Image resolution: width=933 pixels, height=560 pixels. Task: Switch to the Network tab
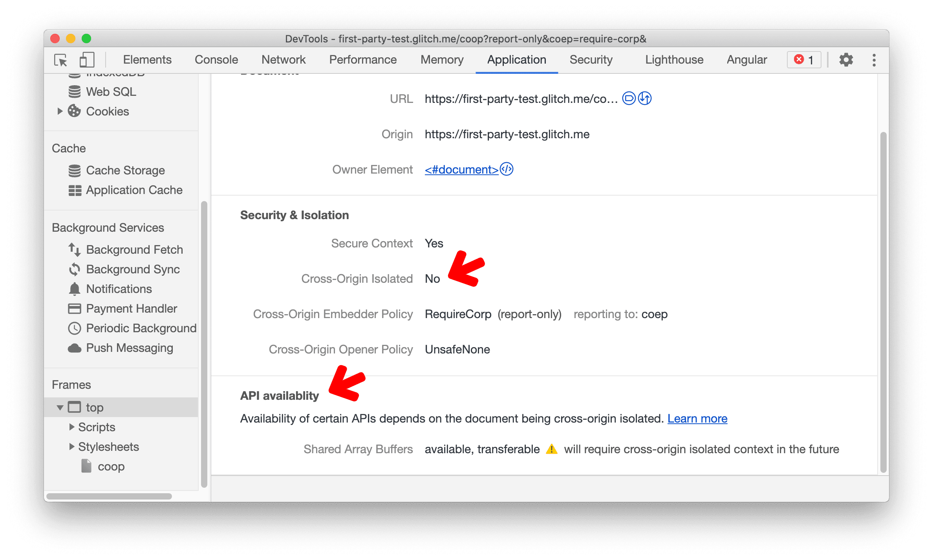[281, 60]
